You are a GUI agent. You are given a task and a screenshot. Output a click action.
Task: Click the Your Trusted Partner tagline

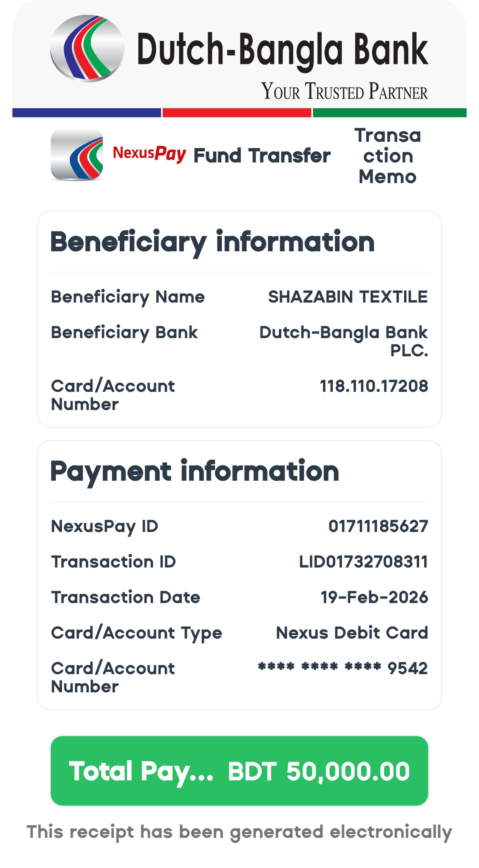344,91
